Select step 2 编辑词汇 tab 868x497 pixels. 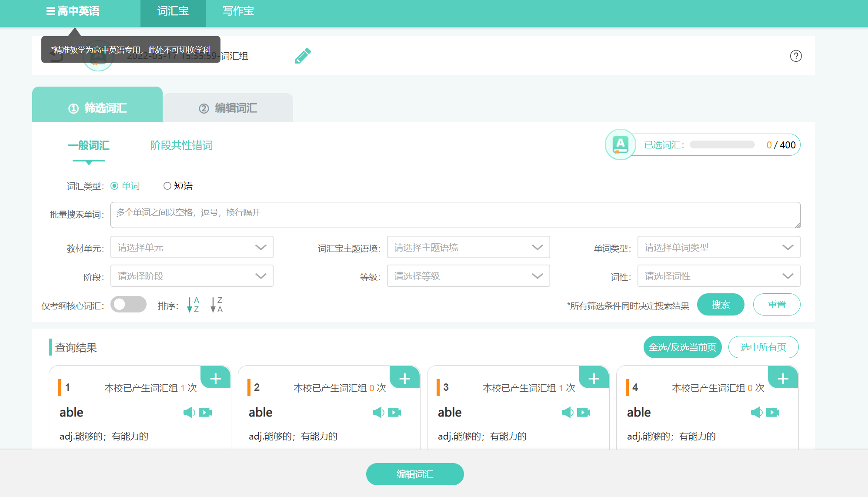click(x=228, y=108)
